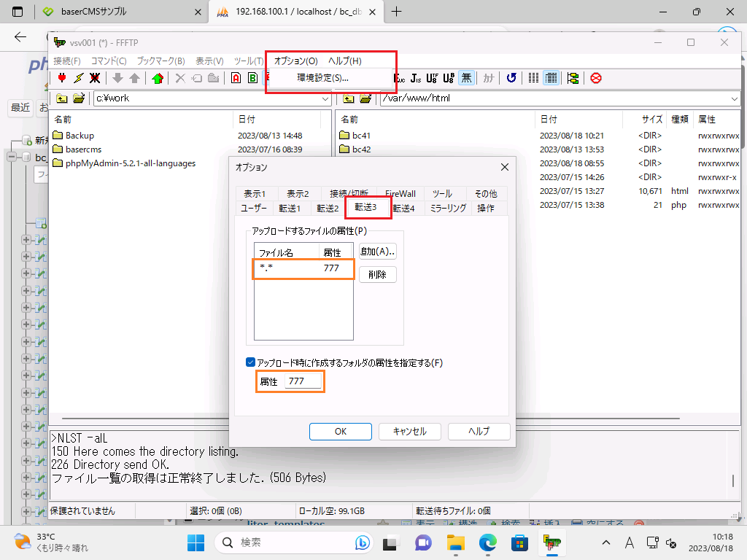747x560 pixels.
Task: Click the refresh listing icon
Action: 511,78
